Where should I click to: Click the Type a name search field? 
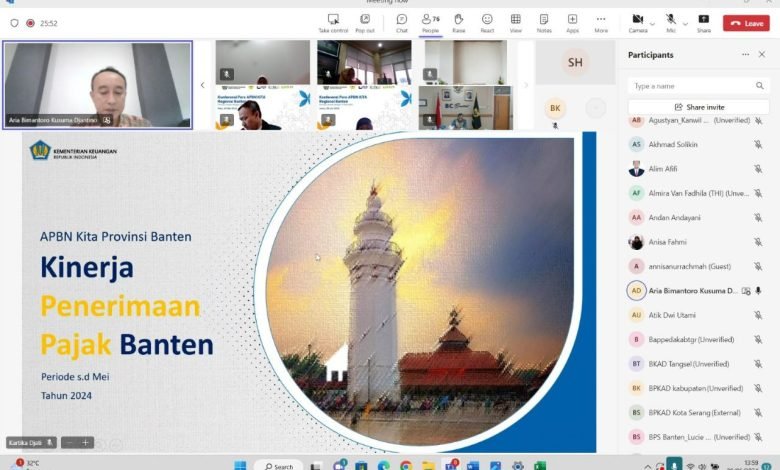tap(690, 86)
